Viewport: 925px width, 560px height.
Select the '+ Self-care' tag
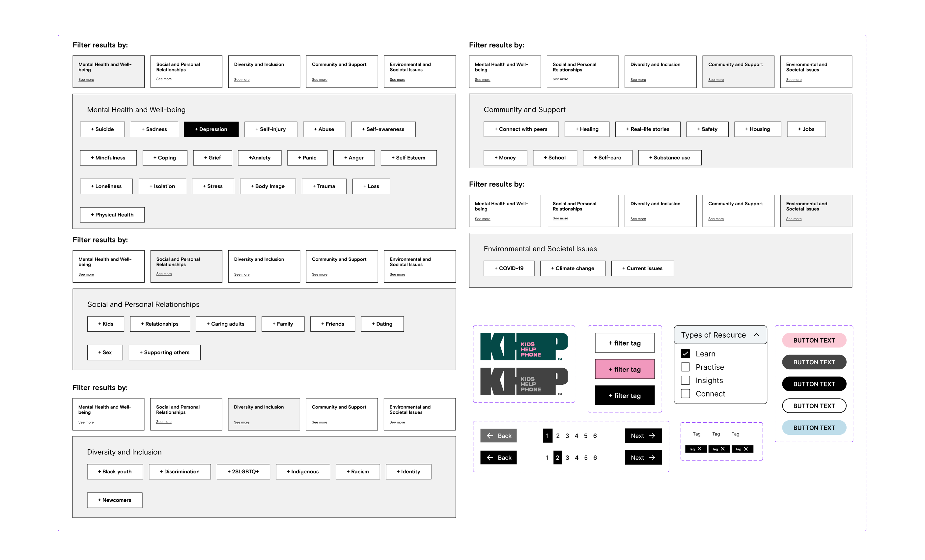607,158
